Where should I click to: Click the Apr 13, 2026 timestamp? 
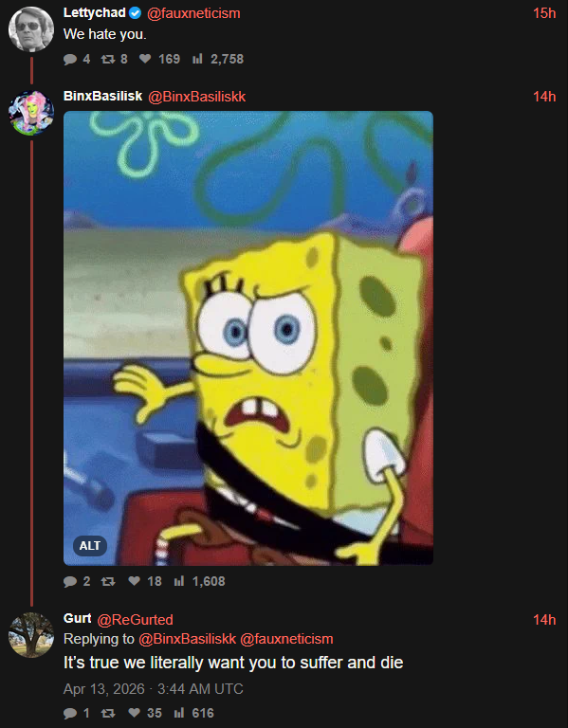pos(104,689)
